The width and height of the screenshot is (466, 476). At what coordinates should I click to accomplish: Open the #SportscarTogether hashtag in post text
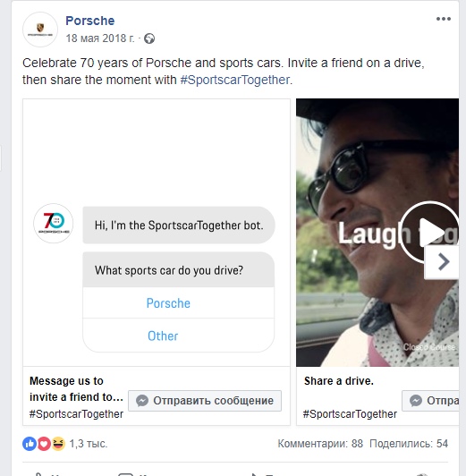coord(235,80)
